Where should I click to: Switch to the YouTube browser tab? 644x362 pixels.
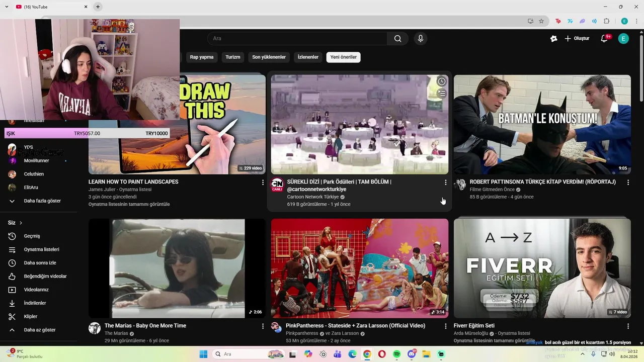click(x=50, y=7)
